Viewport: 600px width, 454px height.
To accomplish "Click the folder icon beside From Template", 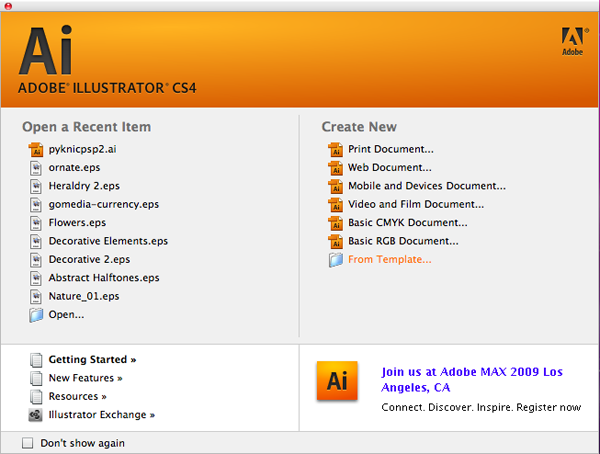I will (336, 260).
